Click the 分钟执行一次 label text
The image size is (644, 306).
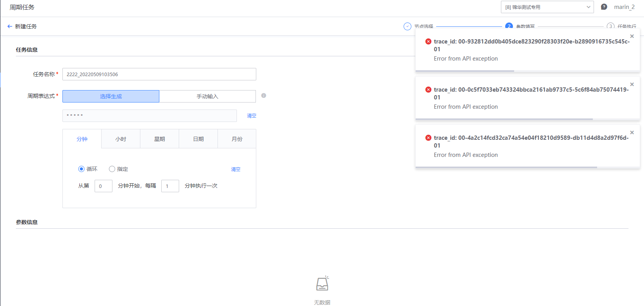pyautogui.click(x=201, y=186)
